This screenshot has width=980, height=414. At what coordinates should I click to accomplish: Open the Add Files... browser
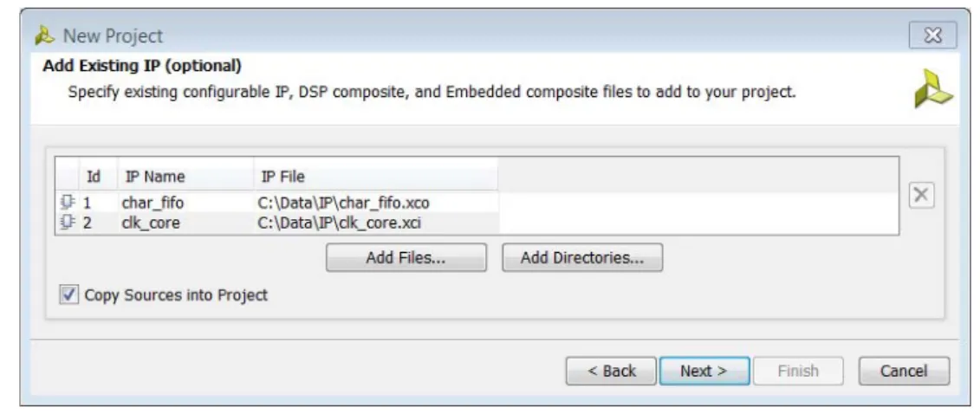(406, 258)
